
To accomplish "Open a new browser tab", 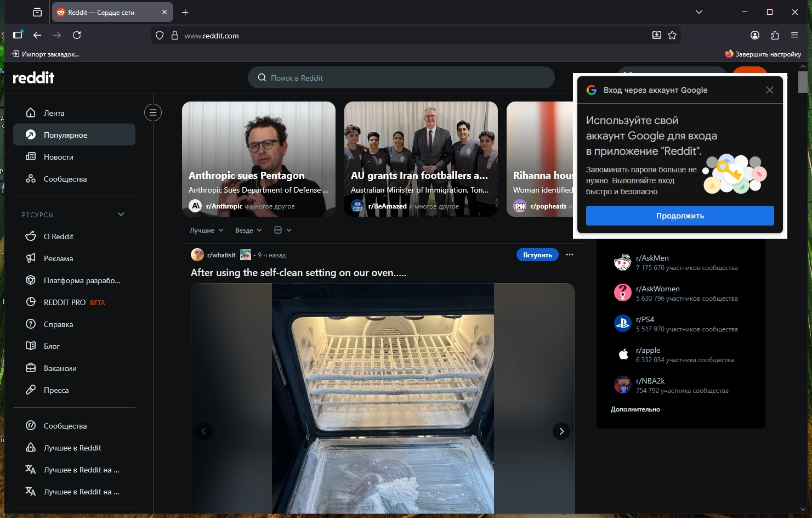I will coord(185,12).
